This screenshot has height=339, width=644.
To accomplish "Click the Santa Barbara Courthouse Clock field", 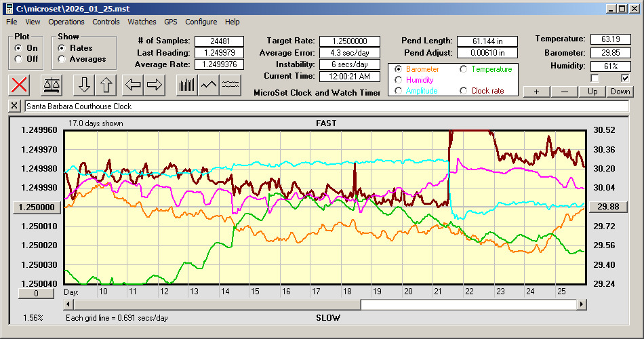I will tap(325, 106).
